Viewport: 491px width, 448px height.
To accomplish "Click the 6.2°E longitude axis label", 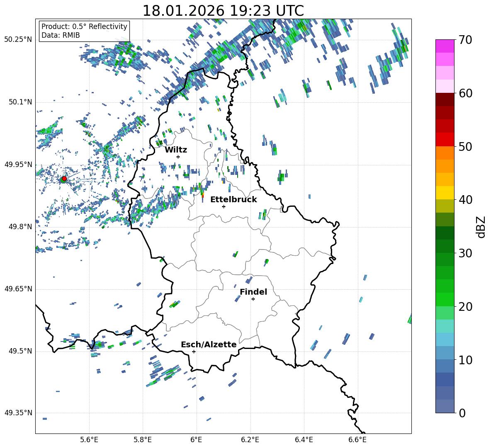I will pyautogui.click(x=250, y=439).
